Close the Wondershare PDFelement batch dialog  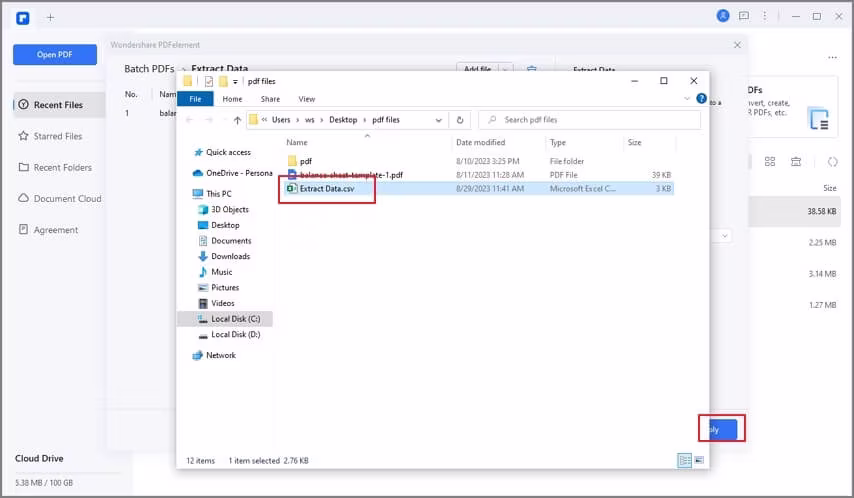point(737,45)
